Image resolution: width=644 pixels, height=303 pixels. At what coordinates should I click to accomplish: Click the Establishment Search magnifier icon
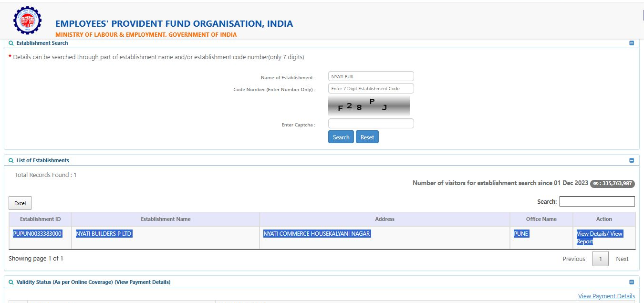click(11, 43)
